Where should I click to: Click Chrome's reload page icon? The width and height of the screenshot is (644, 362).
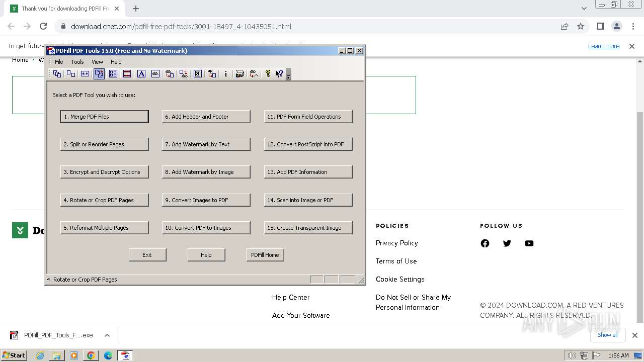click(x=43, y=26)
